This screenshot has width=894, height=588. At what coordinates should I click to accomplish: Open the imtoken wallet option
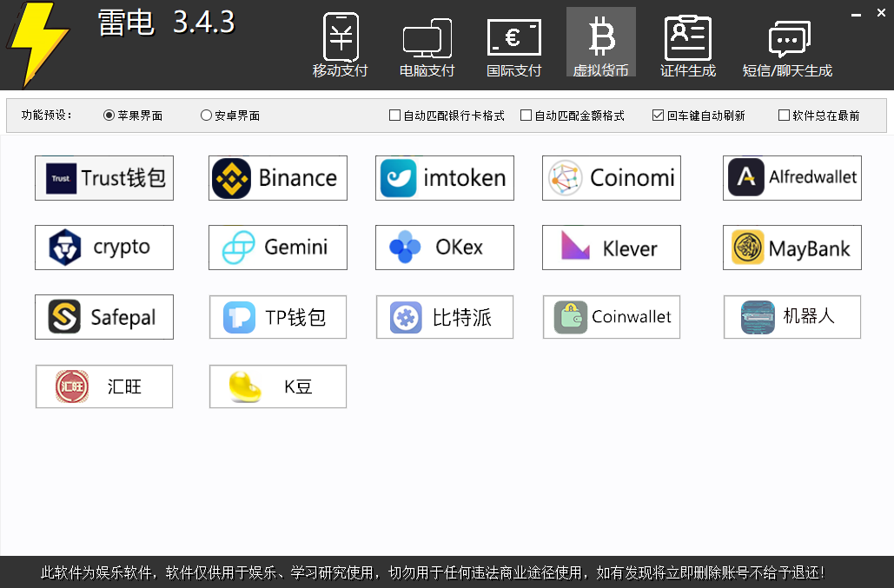click(x=445, y=178)
